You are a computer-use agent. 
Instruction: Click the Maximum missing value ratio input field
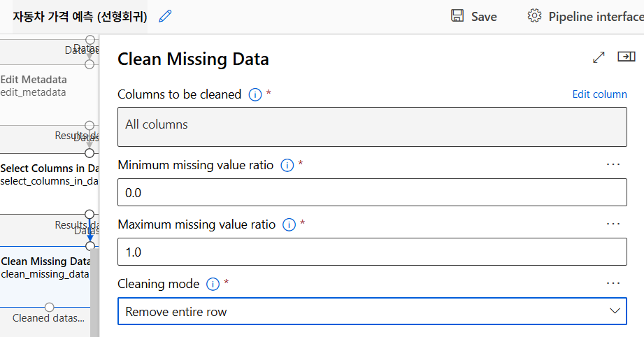click(x=372, y=252)
